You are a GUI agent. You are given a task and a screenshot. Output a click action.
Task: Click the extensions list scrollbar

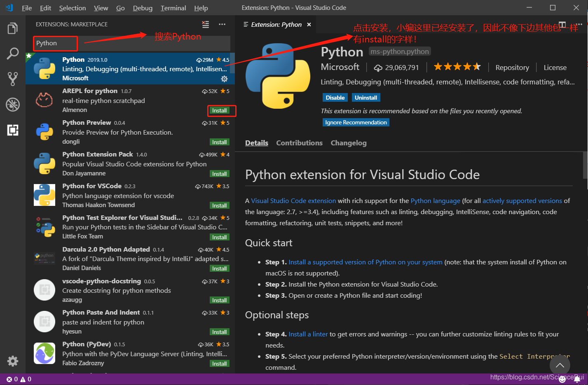(x=232, y=63)
